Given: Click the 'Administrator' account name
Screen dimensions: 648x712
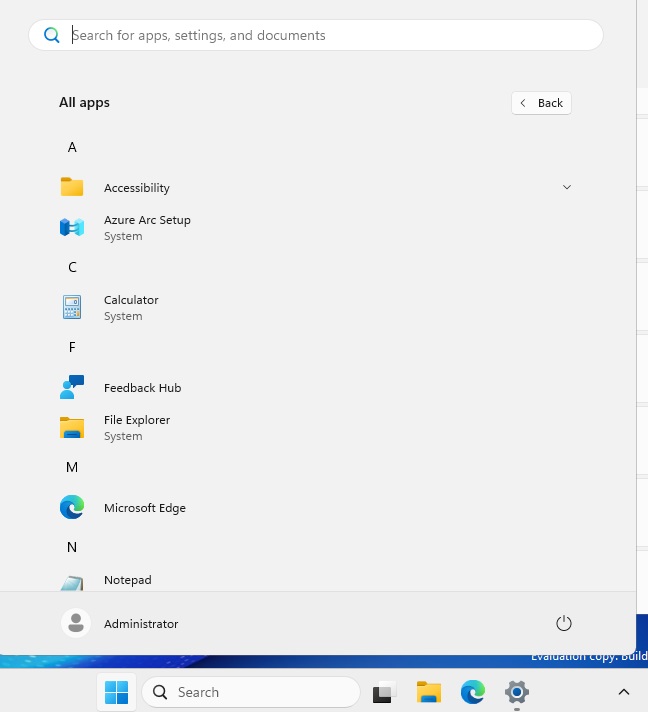Looking at the screenshot, I should [141, 624].
